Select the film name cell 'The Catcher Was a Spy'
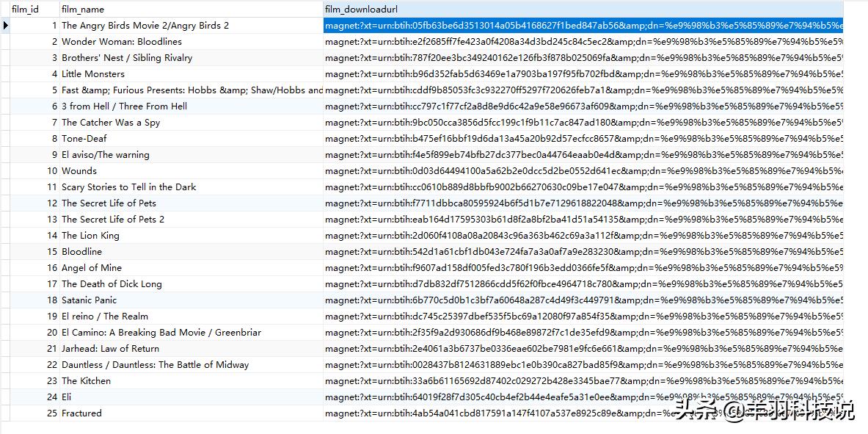Viewport: 868px width, 434px height. [x=110, y=123]
